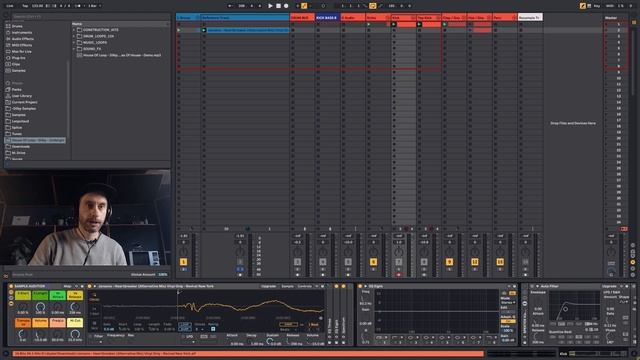Open Current Project in browser places
Image resolution: width=640 pixels, height=360 pixels.
[24, 102]
